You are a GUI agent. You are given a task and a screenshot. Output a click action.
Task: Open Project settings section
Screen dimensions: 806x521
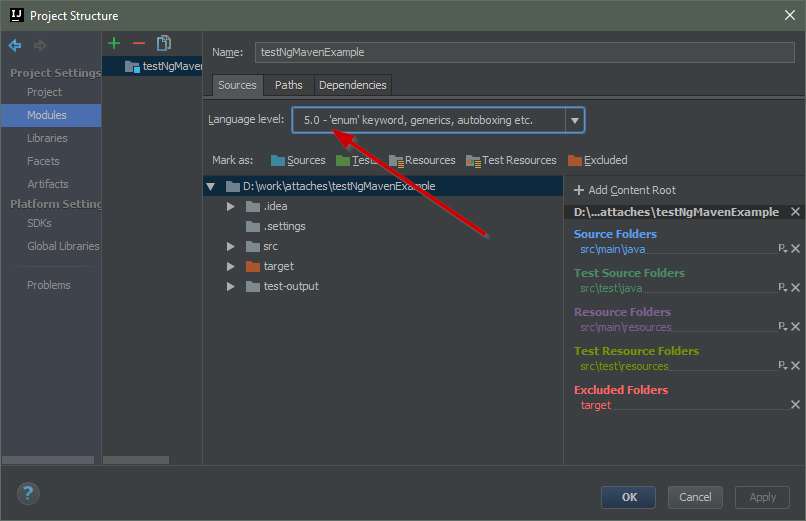click(44, 92)
